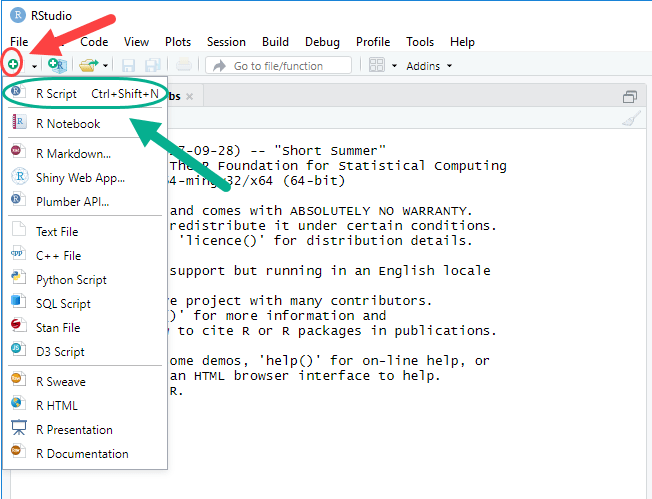Choose R Script from the new file menu
The width and height of the screenshot is (652, 499).
click(x=85, y=94)
